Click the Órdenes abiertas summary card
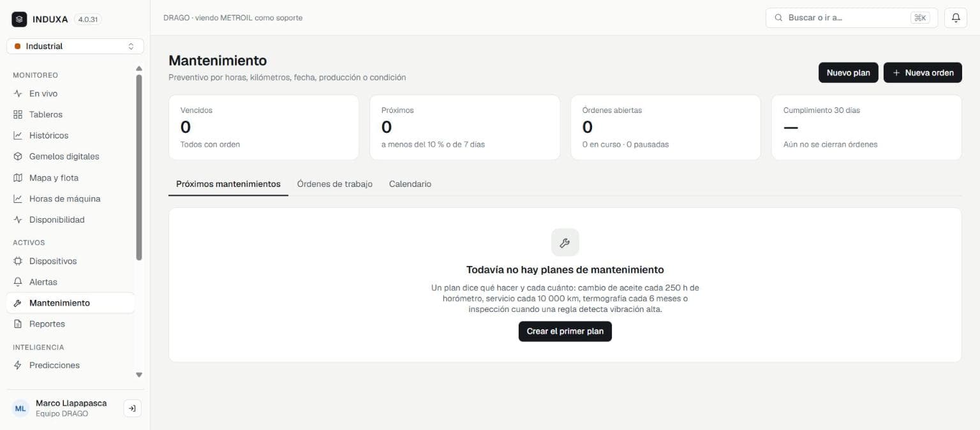This screenshot has width=980, height=430. tap(665, 128)
